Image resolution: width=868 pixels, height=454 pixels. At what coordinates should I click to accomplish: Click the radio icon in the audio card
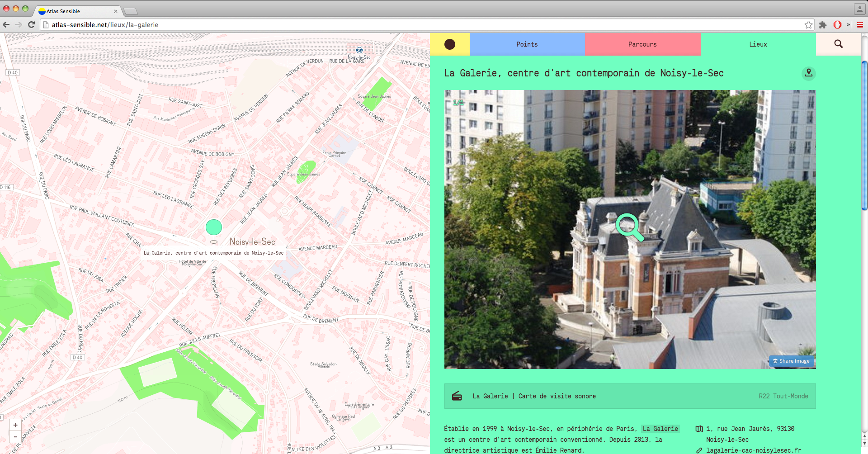coord(457,396)
